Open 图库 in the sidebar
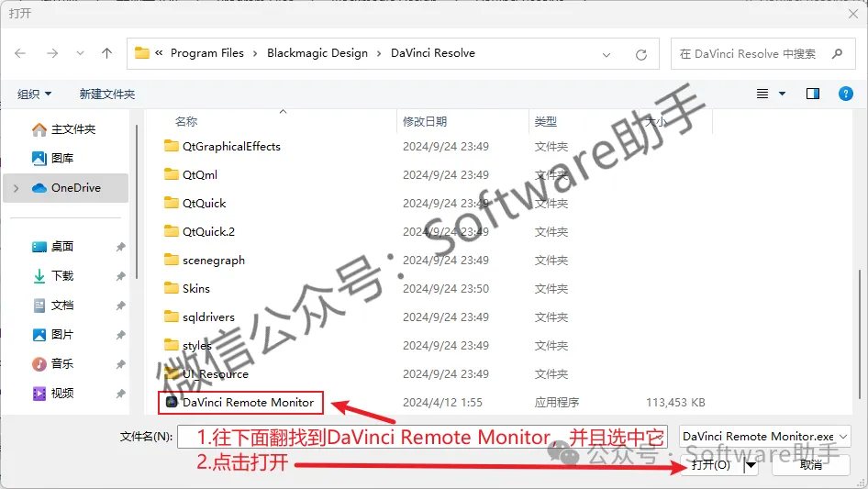The image size is (868, 489). tap(54, 159)
